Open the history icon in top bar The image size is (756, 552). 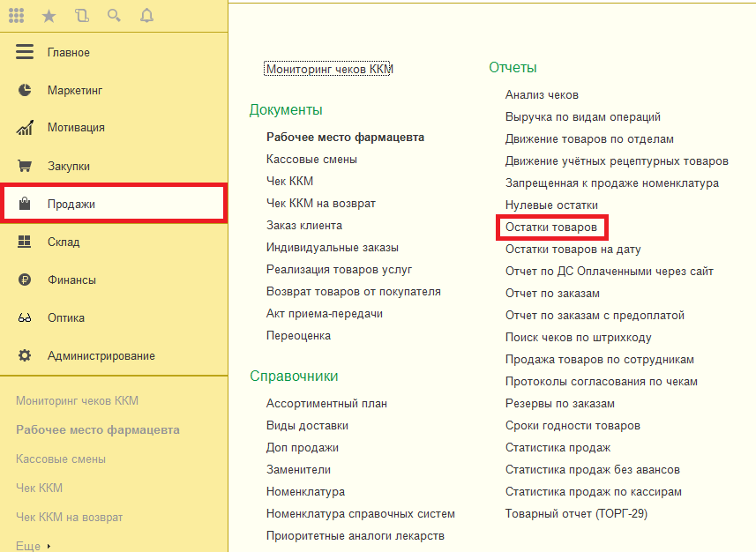pyautogui.click(x=81, y=15)
